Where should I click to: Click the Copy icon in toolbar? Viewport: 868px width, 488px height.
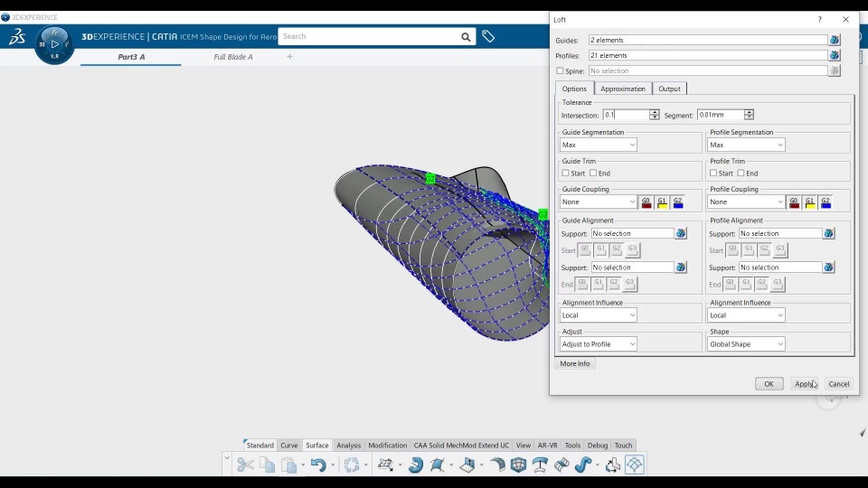pos(268,465)
